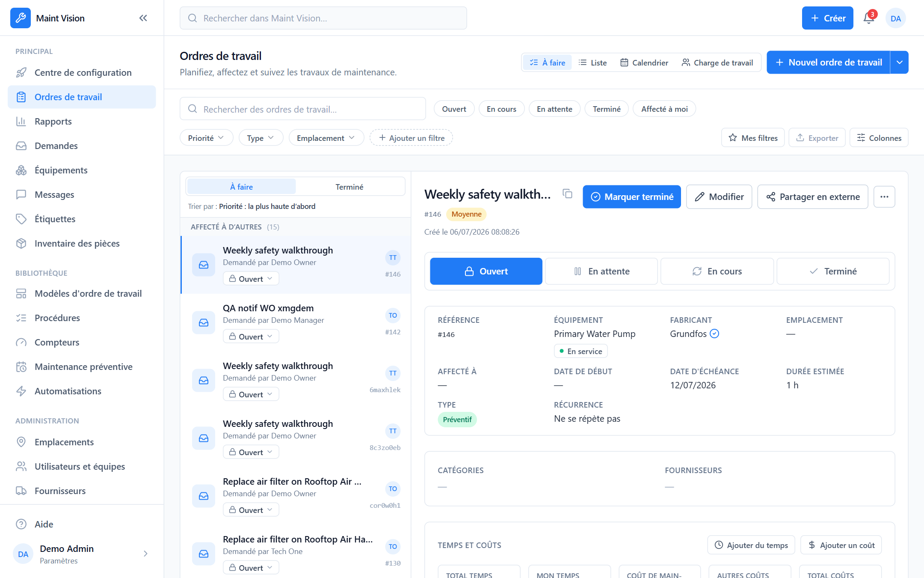Toggle the Terminé quick filter chip

607,109
